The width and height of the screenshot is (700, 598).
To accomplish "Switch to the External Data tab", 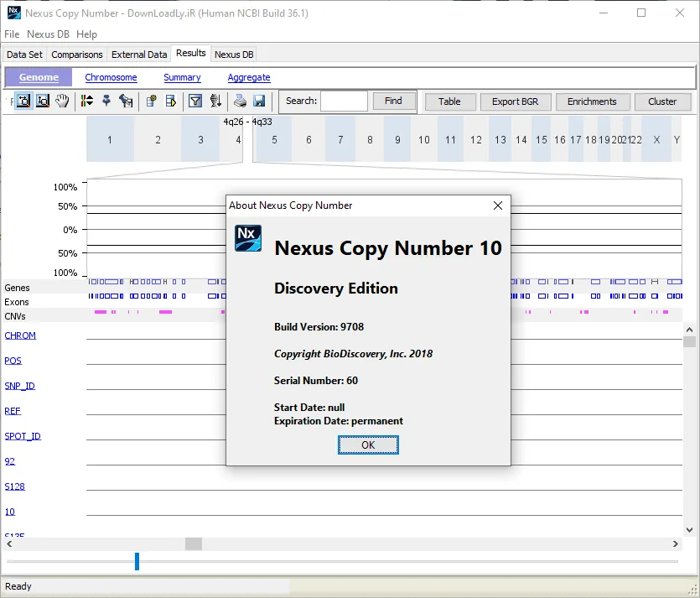I will (139, 55).
